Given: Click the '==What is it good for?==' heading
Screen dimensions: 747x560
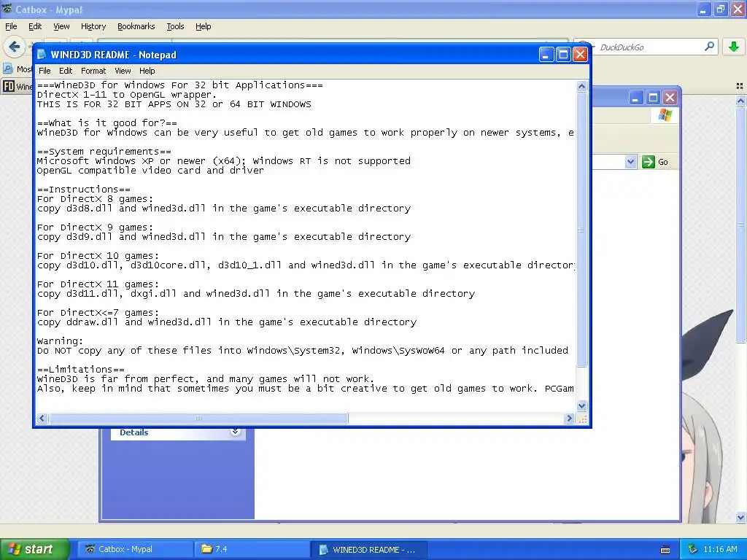Looking at the screenshot, I should 107,122.
